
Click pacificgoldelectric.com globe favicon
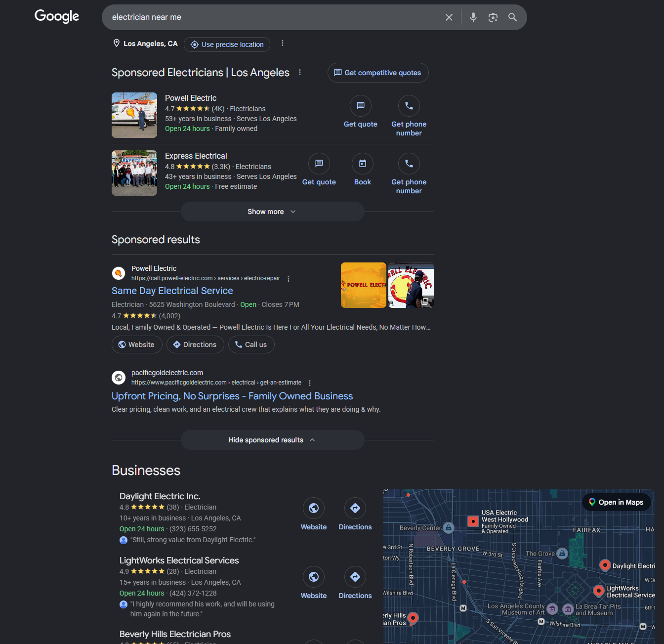tap(119, 378)
